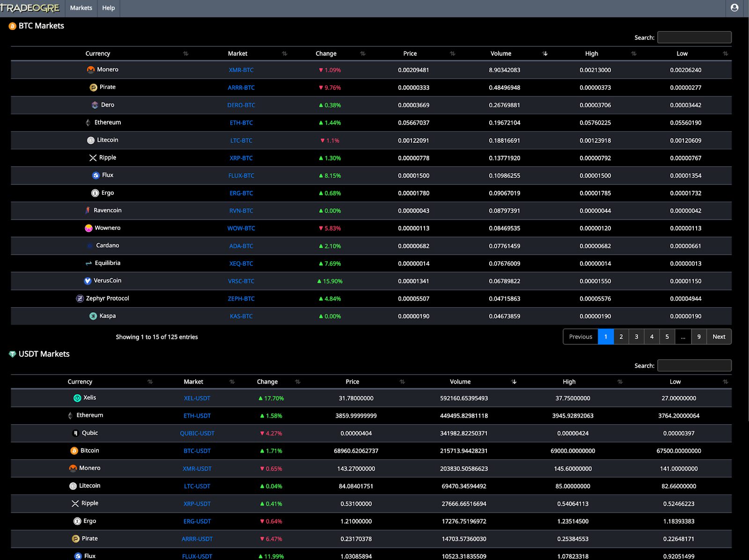
Task: Open the XMR-BTC market link
Action: [241, 70]
